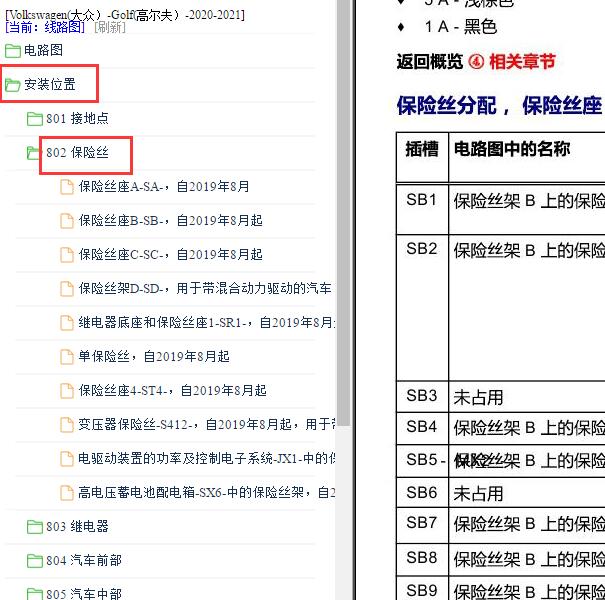
Task: Open document 高电压蓄电池配电箱-SX6-中的保险丝架
Action: pos(206,492)
